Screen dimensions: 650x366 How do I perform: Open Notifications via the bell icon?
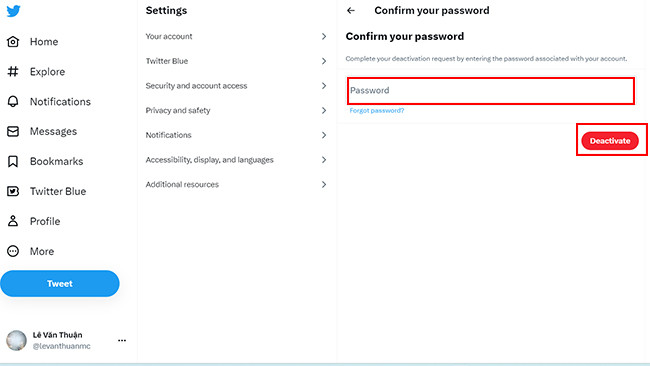click(13, 101)
